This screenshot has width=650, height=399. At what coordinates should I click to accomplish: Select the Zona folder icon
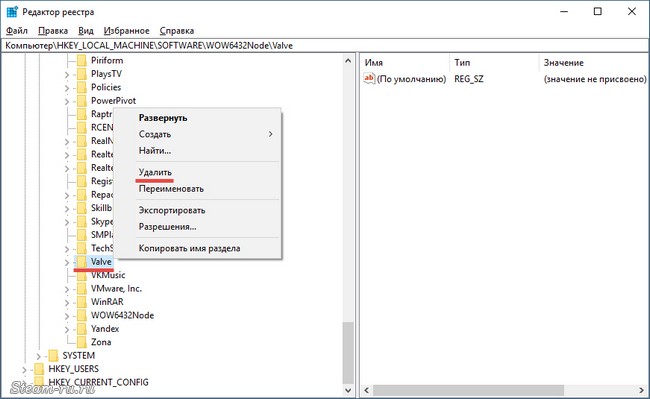pyautogui.click(x=82, y=342)
